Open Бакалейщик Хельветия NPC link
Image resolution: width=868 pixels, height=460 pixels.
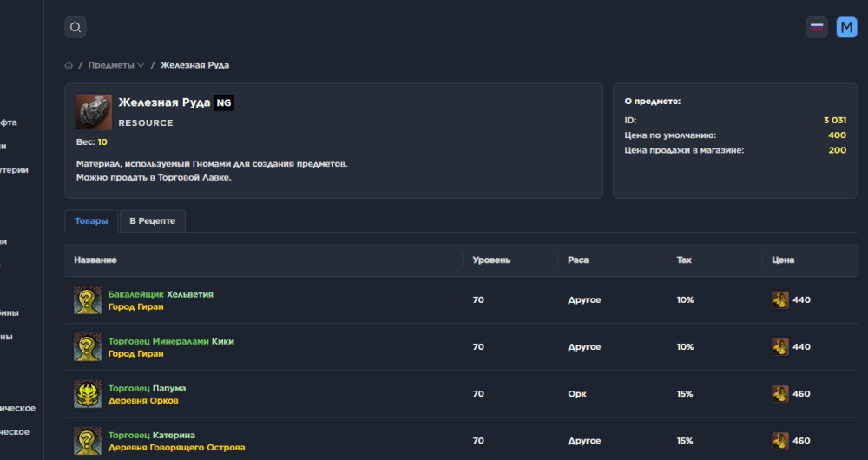[161, 294]
